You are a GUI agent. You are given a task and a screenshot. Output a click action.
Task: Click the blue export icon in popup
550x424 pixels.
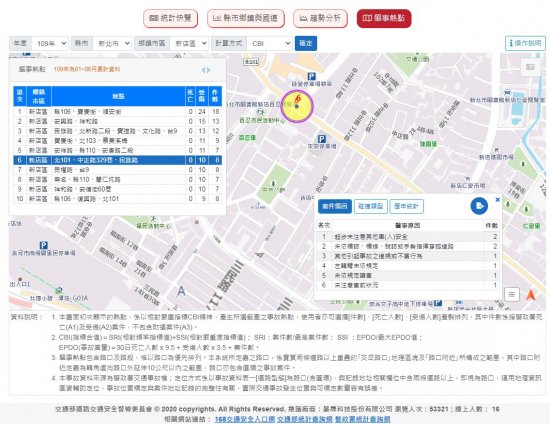click(479, 206)
